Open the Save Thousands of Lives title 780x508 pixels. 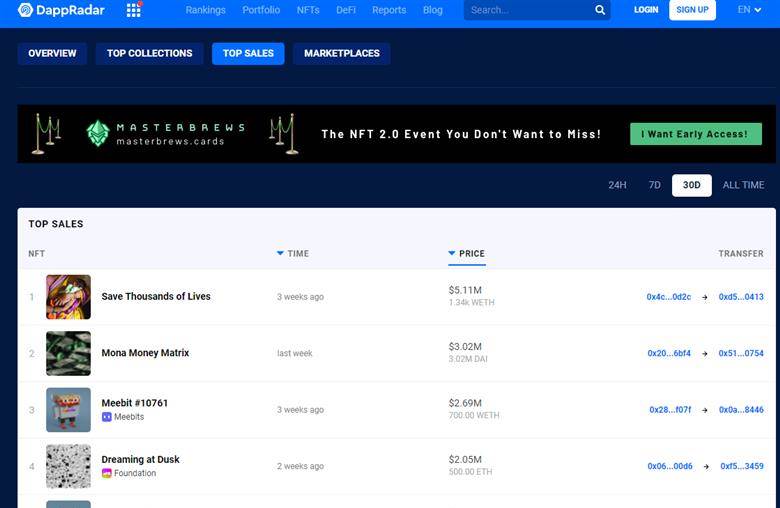click(x=156, y=297)
